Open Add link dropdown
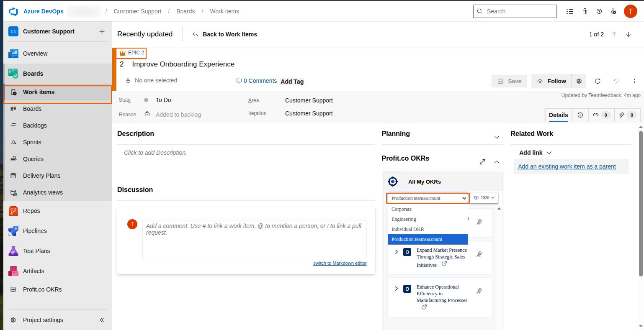Viewport: 644px width, 330px height. coord(536,153)
